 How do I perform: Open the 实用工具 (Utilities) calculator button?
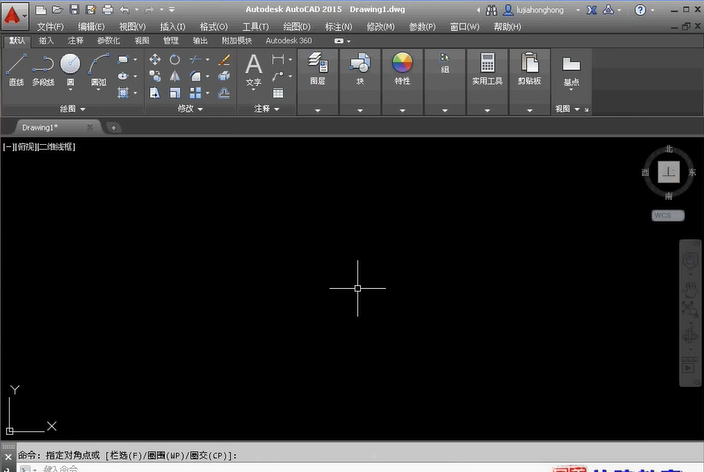point(487,68)
